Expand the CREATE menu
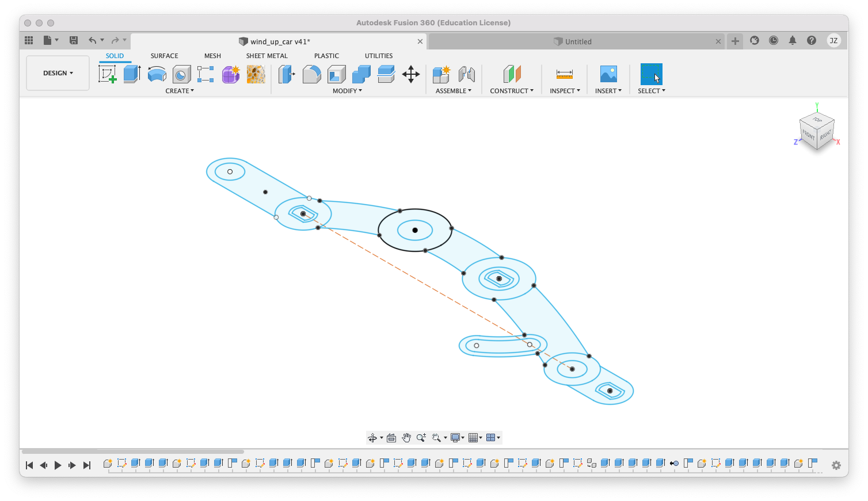The image size is (868, 501). (180, 91)
